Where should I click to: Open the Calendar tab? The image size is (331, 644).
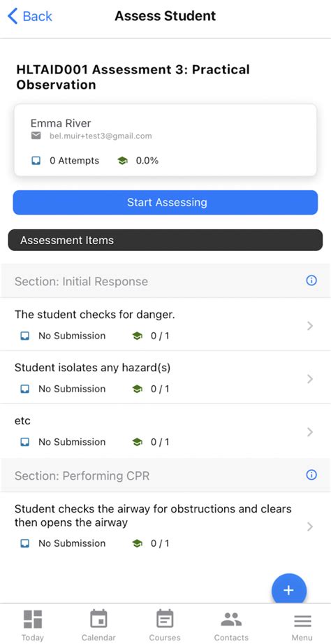pyautogui.click(x=98, y=625)
